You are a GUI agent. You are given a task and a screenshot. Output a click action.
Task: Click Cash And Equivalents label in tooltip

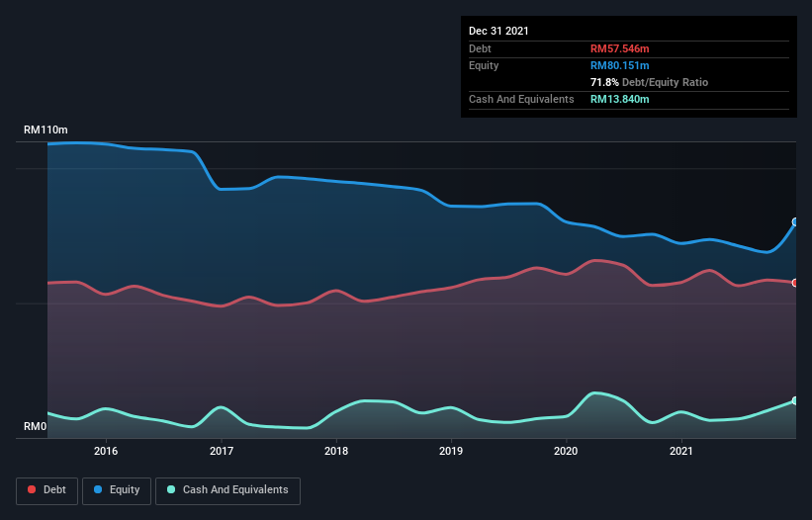(x=521, y=99)
